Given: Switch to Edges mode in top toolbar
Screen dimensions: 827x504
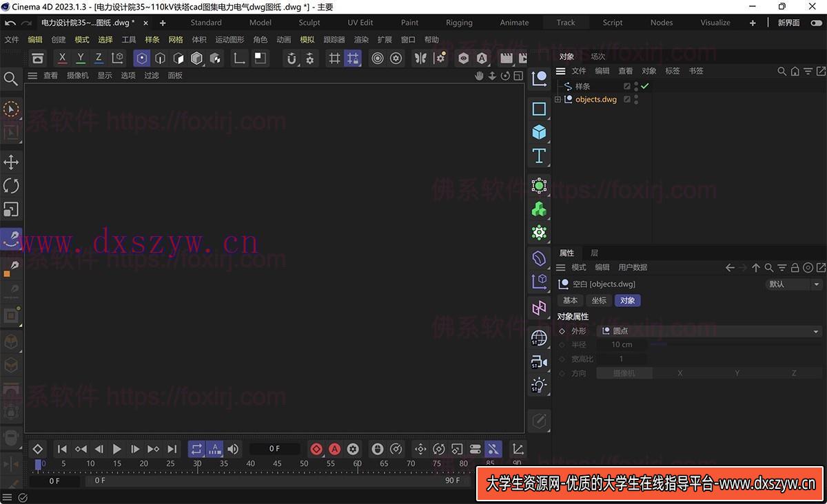Looking at the screenshot, I should 160,59.
